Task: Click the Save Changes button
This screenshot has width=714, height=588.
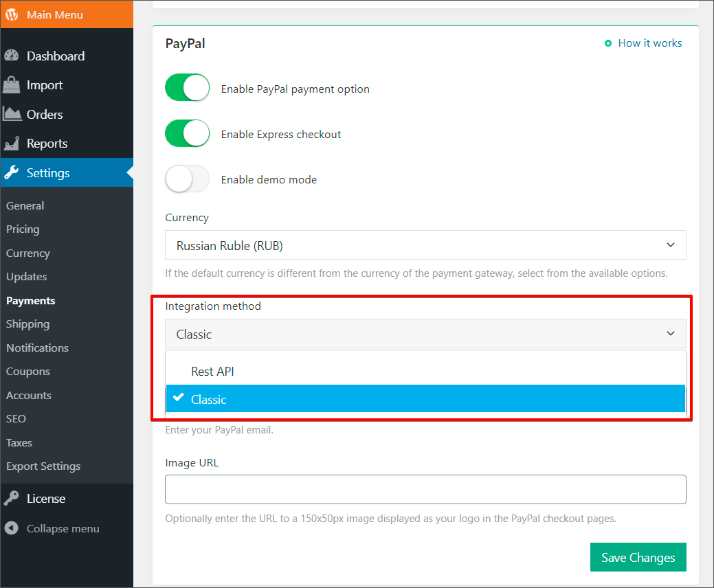Action: (x=638, y=557)
